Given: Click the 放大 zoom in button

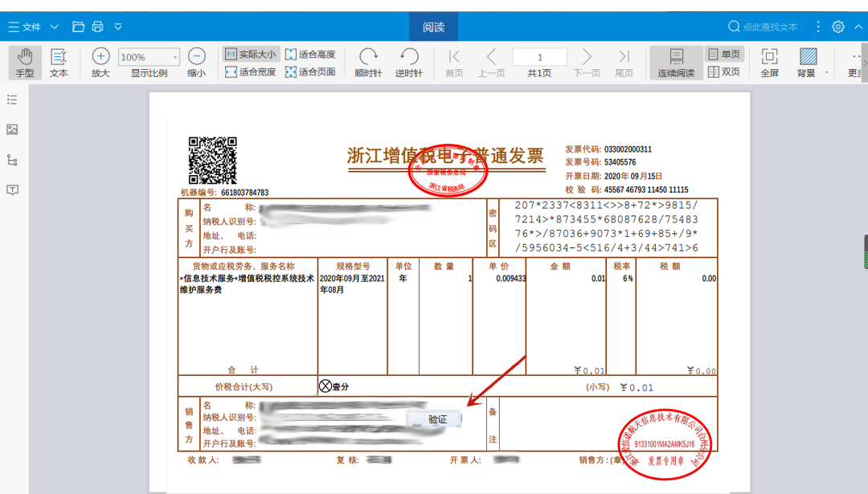Looking at the screenshot, I should click(x=100, y=63).
